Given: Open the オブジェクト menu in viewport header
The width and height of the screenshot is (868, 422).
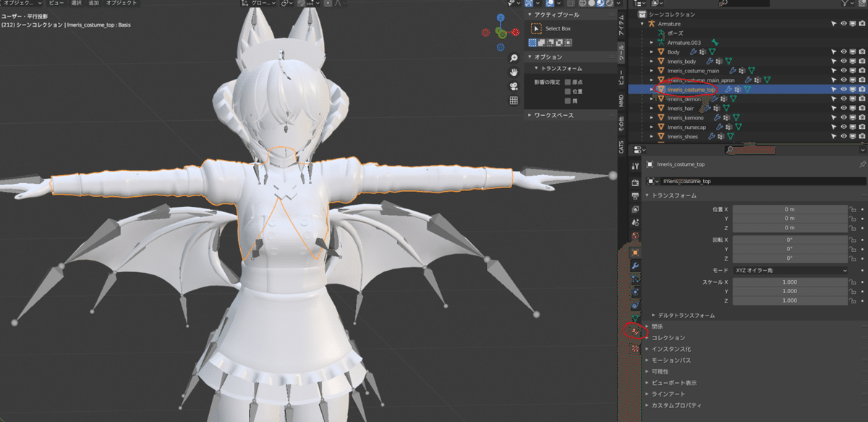Looking at the screenshot, I should pos(122,4).
